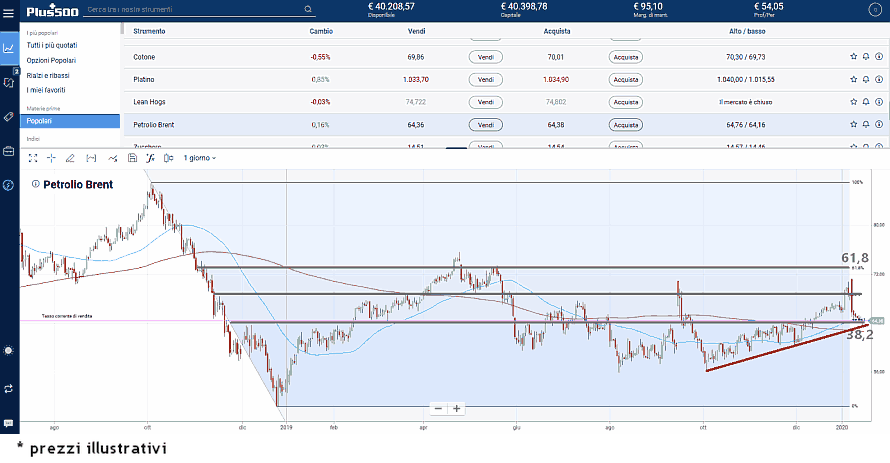This screenshot has height=463, width=890.
Task: Set a price alert bell for Cotone
Action: 865,57
